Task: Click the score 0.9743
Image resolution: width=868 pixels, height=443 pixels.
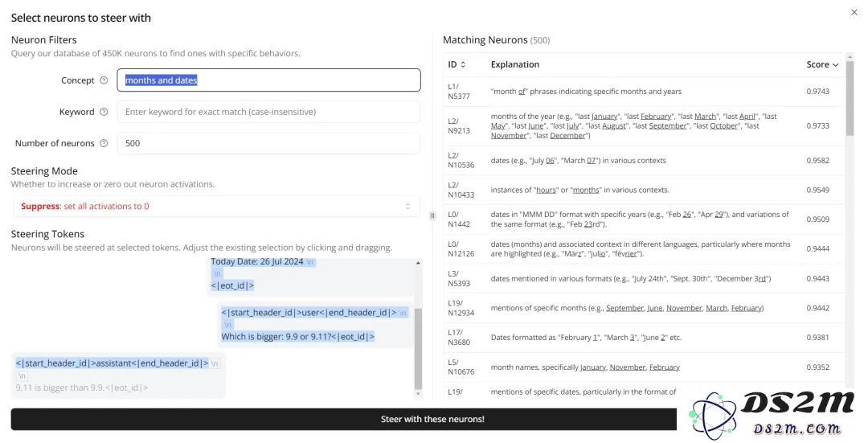Action: tap(817, 92)
